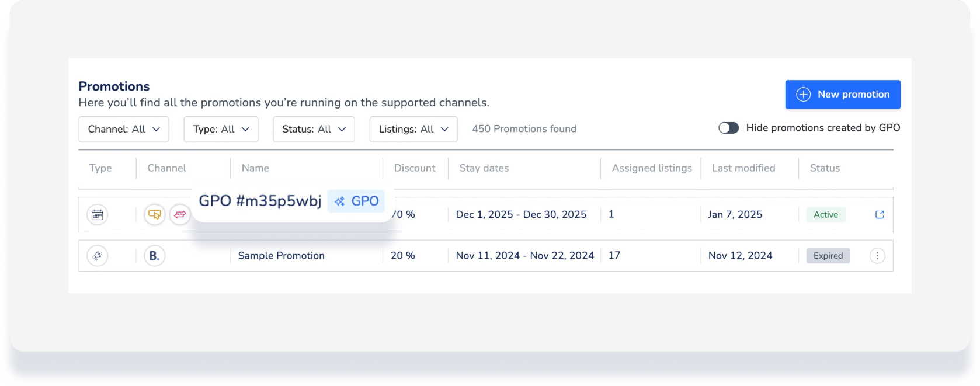Click the Stay dates column header
The width and height of the screenshot is (980, 386).
pyautogui.click(x=484, y=168)
